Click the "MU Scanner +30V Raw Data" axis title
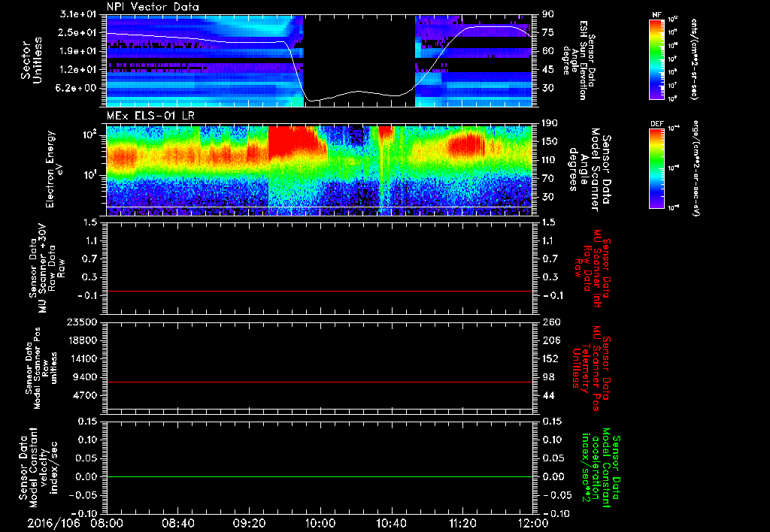 [x=47, y=268]
